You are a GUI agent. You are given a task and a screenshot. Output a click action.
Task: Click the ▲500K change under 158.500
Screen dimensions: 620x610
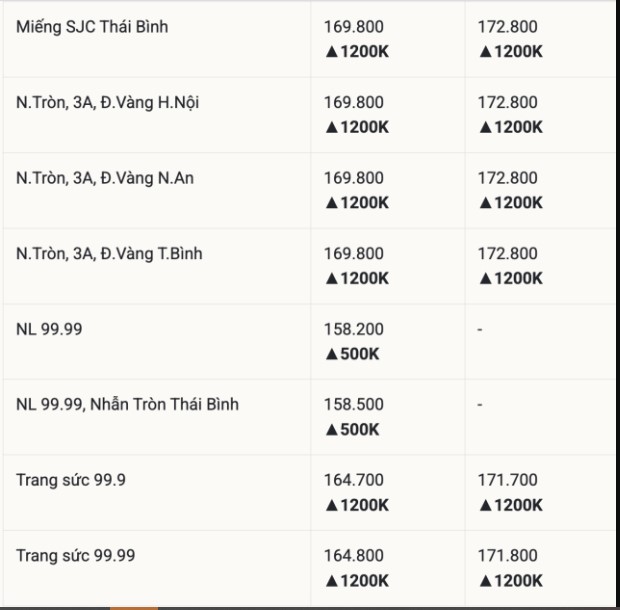point(352,430)
